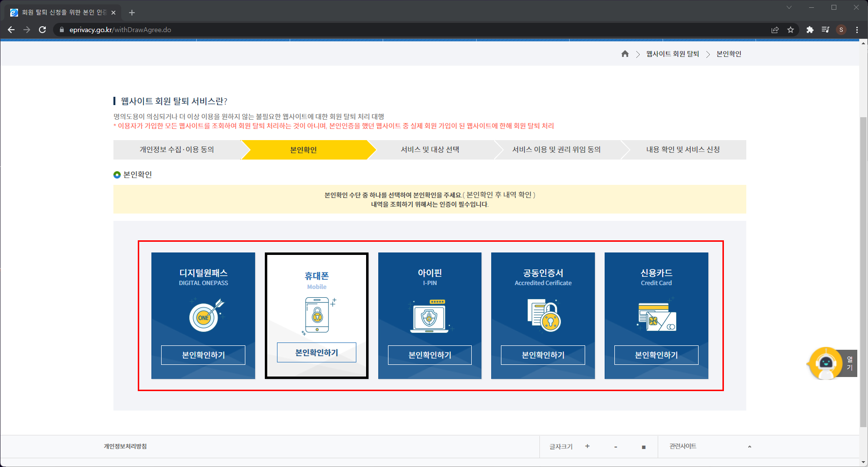Click the share page icon in the address bar

[775, 30]
